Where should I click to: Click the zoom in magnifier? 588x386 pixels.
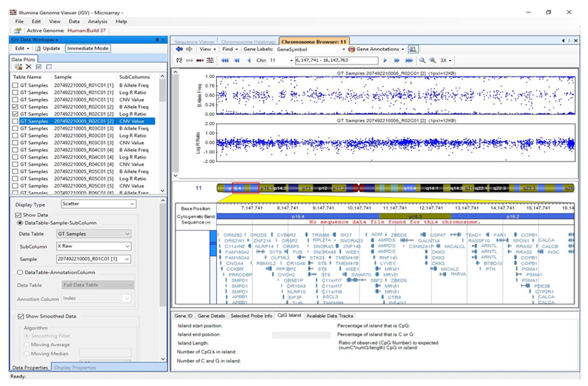432,60
